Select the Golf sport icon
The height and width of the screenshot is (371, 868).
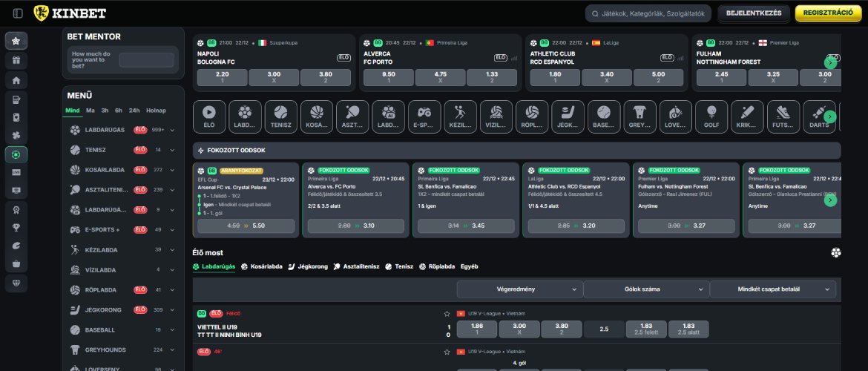point(711,116)
